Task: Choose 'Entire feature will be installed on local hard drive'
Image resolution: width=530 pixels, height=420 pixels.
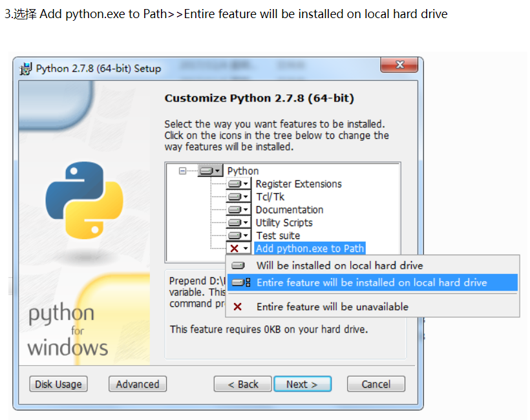Action: coord(372,282)
